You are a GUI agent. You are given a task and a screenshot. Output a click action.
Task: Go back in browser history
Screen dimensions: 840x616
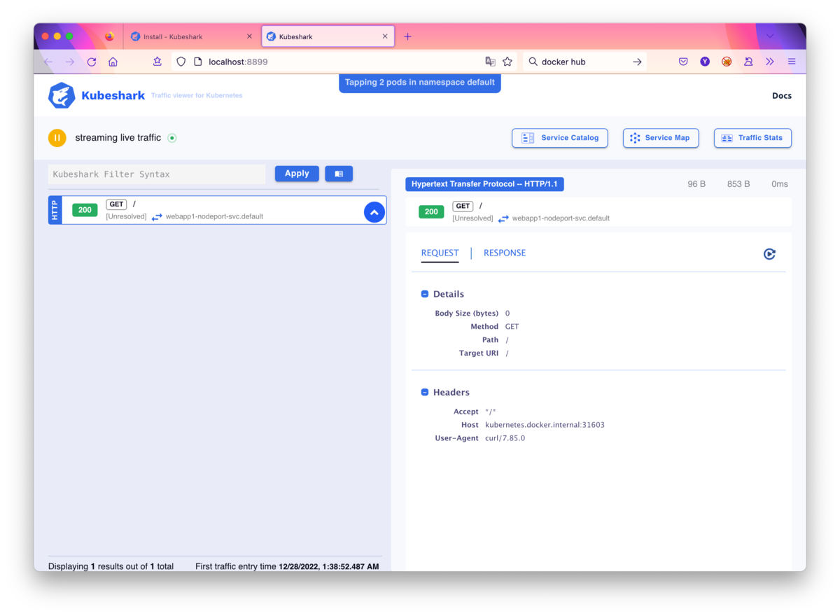click(x=48, y=62)
